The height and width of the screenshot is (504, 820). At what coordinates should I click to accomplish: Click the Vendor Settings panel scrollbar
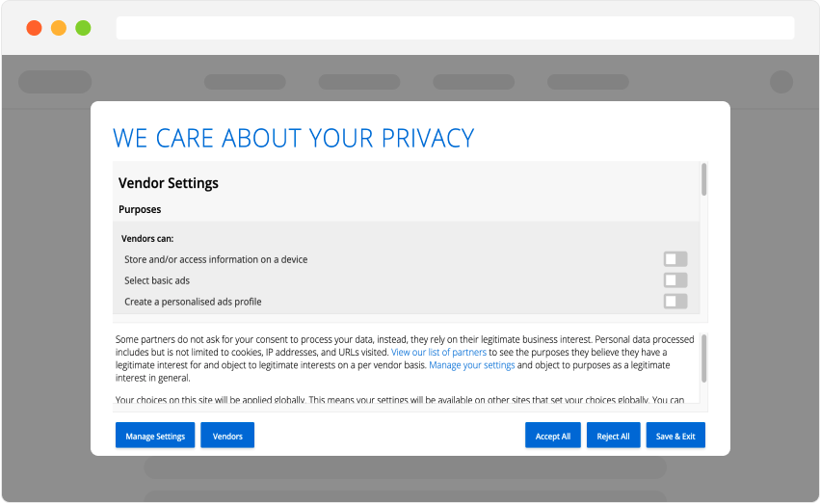[x=704, y=179]
